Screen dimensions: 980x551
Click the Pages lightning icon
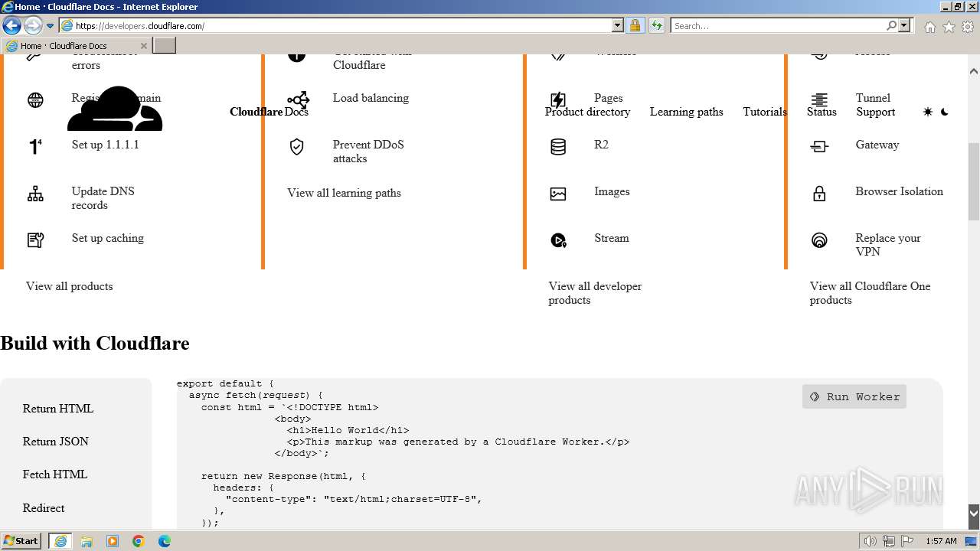(x=558, y=100)
